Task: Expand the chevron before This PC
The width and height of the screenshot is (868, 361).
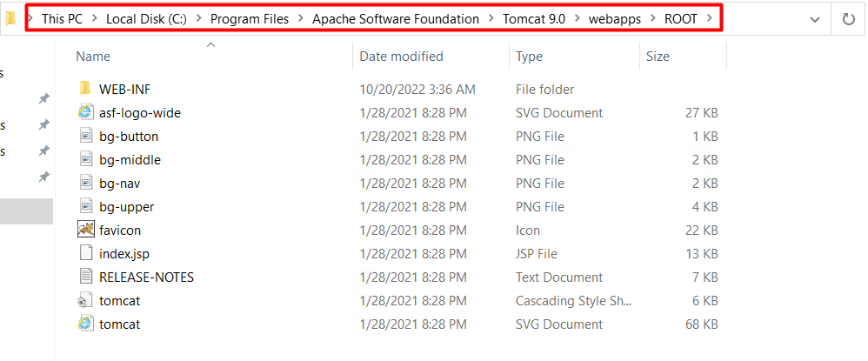Action: click(31, 19)
